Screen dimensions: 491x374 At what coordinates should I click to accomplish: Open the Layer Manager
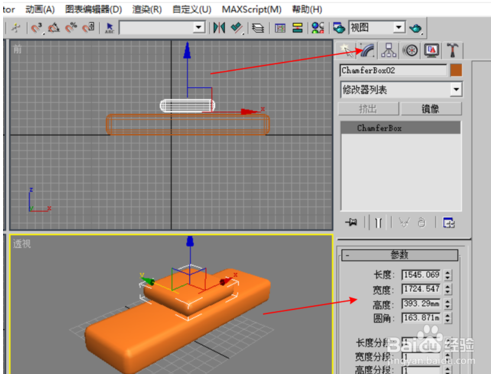(258, 28)
